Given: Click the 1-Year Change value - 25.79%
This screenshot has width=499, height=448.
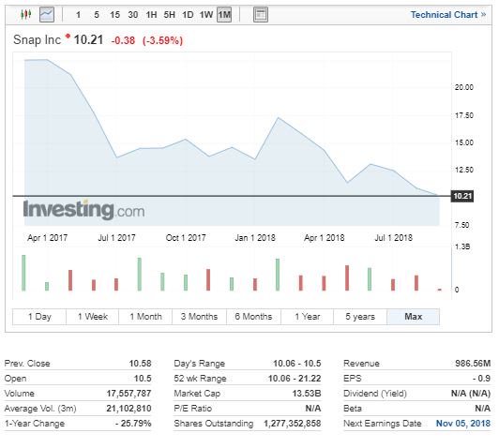Looking at the screenshot, I should (133, 424).
